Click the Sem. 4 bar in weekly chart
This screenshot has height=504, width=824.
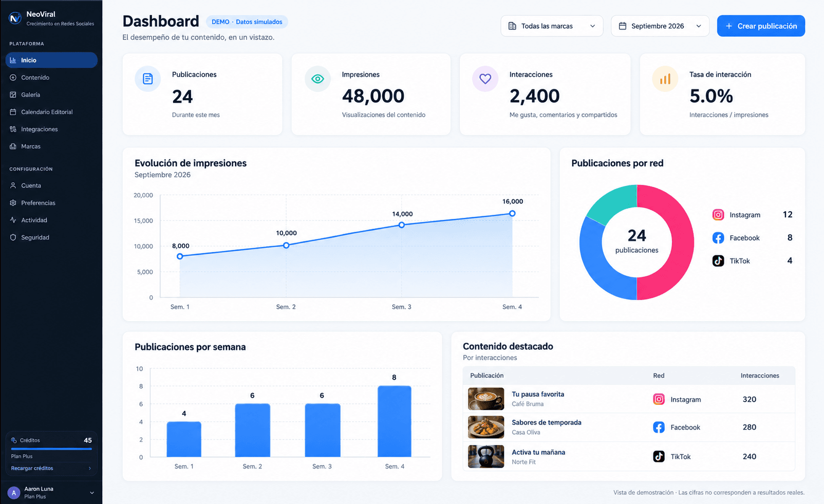[395, 421]
